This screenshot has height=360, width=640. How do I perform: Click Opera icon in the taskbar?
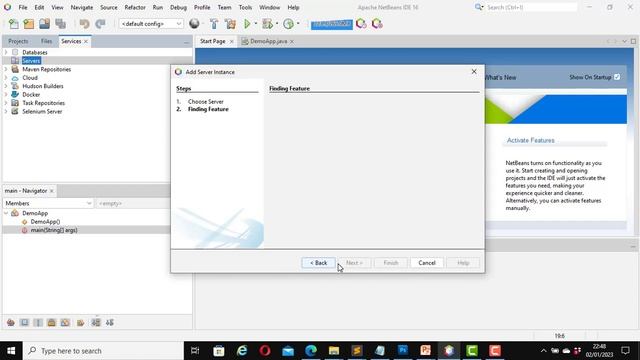[265, 351]
